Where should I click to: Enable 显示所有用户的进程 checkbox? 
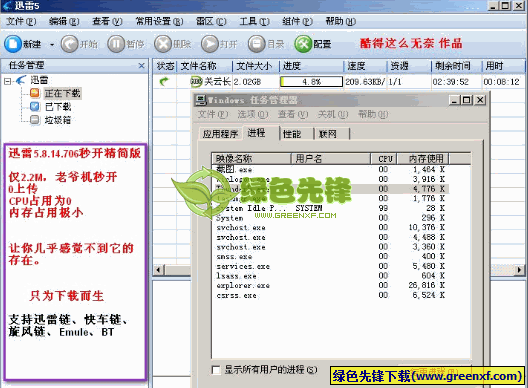[216, 370]
